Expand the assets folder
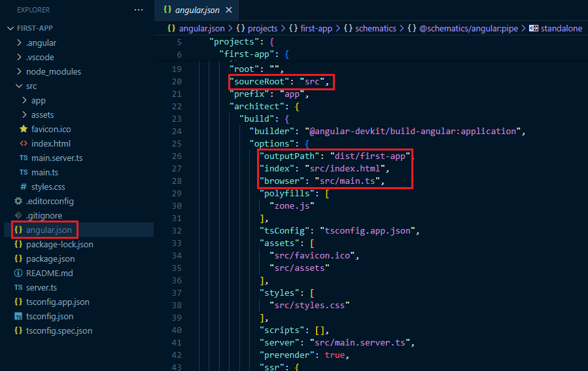 click(x=24, y=115)
